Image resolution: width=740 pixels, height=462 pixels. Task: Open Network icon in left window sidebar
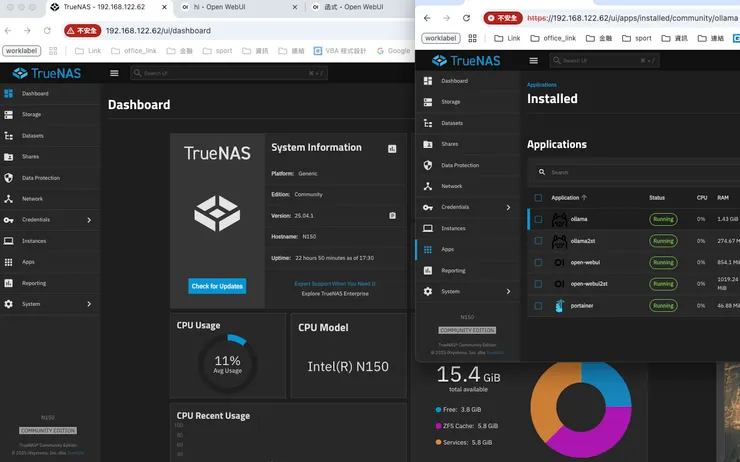coord(8,199)
